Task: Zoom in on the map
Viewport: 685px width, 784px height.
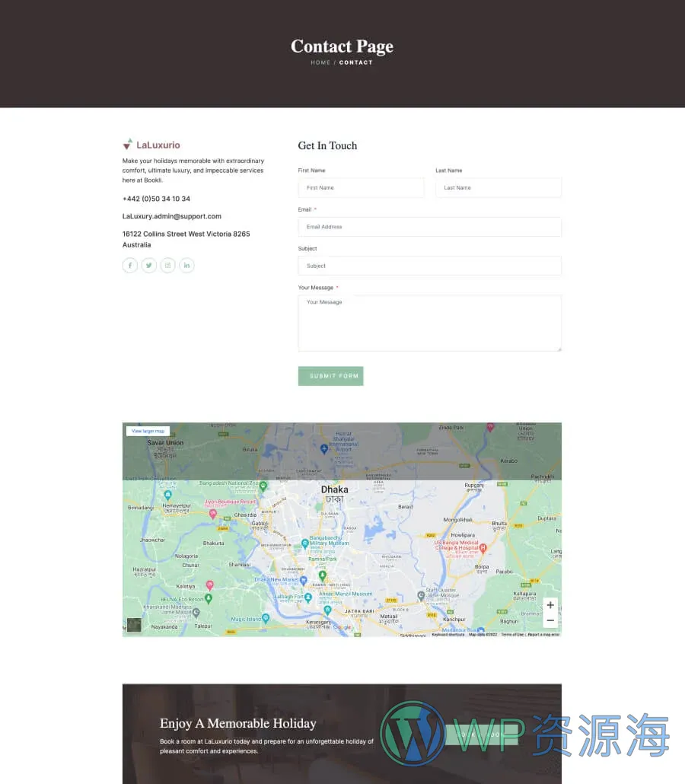Action: (550, 605)
